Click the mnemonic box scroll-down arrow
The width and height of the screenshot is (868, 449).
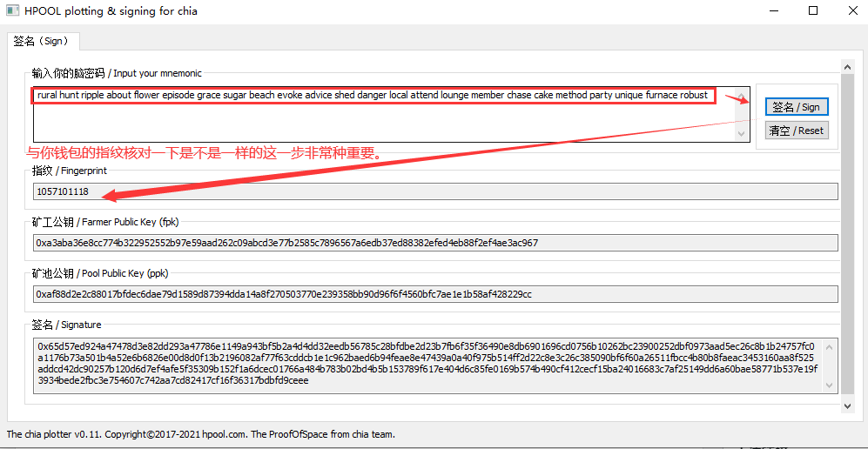pyautogui.click(x=741, y=133)
